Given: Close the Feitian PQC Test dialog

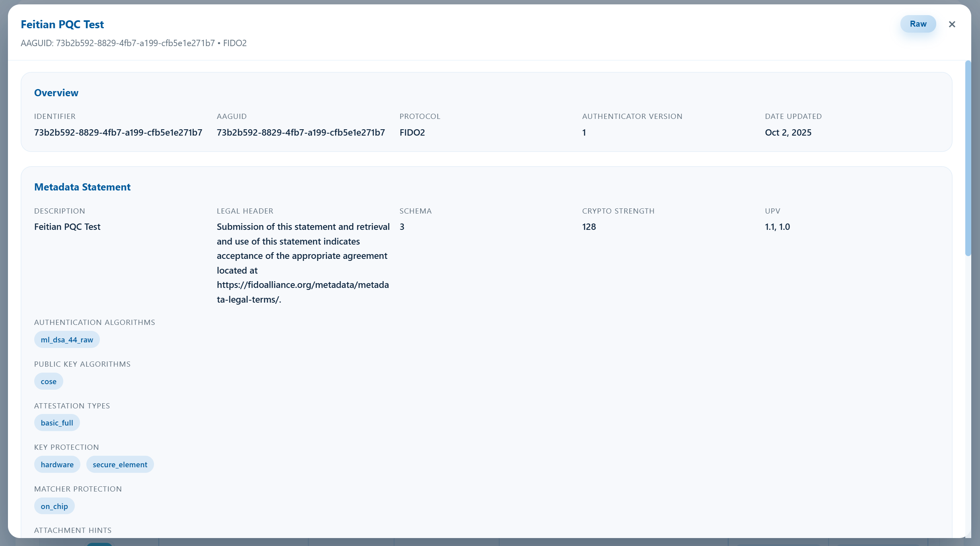Looking at the screenshot, I should pos(952,24).
